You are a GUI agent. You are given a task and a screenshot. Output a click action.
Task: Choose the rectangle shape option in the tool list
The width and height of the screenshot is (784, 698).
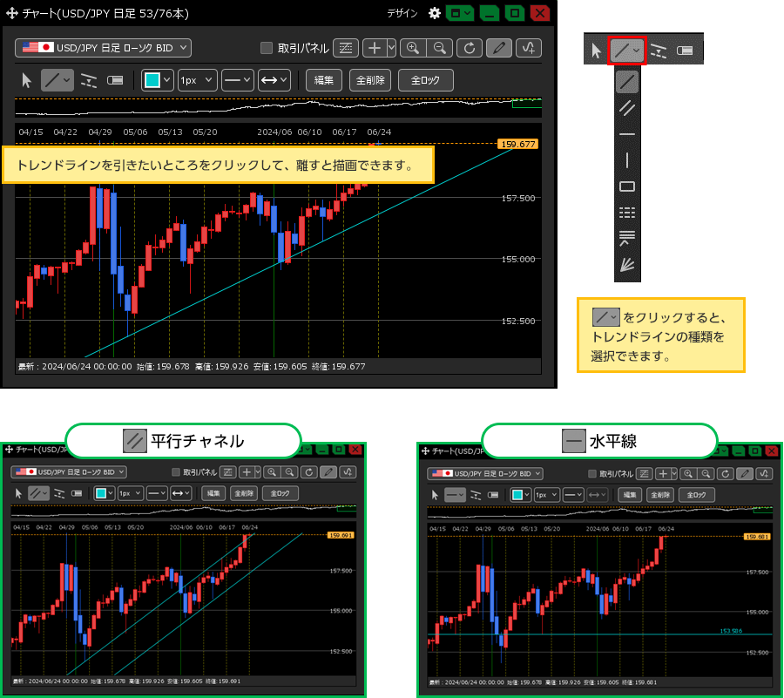point(627,186)
